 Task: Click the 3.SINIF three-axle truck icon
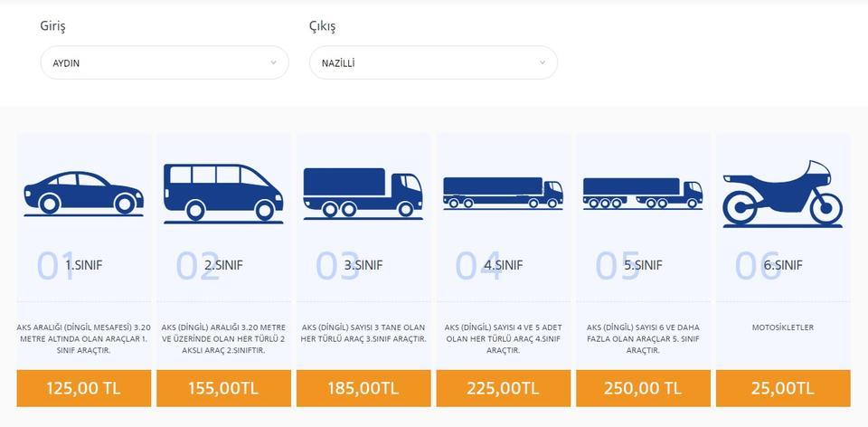tap(363, 194)
